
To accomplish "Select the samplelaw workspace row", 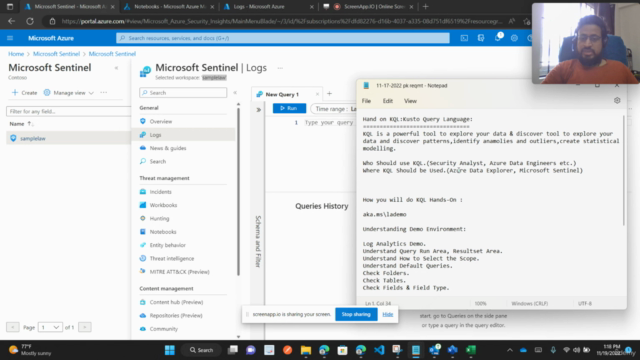I will [x=68, y=138].
